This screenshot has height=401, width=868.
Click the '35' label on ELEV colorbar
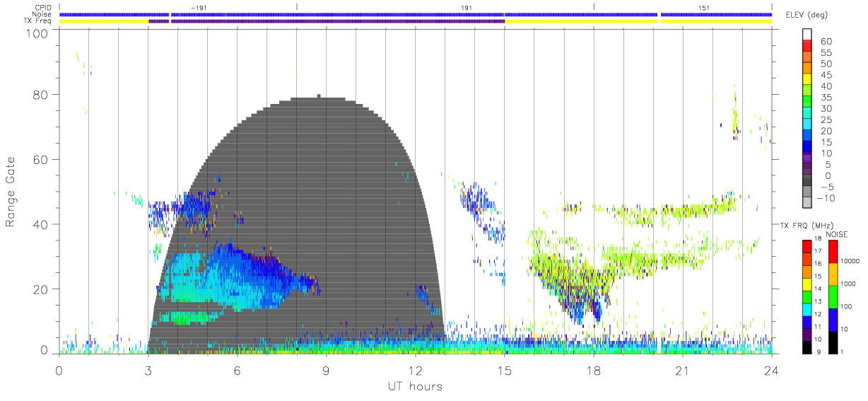pyautogui.click(x=827, y=98)
